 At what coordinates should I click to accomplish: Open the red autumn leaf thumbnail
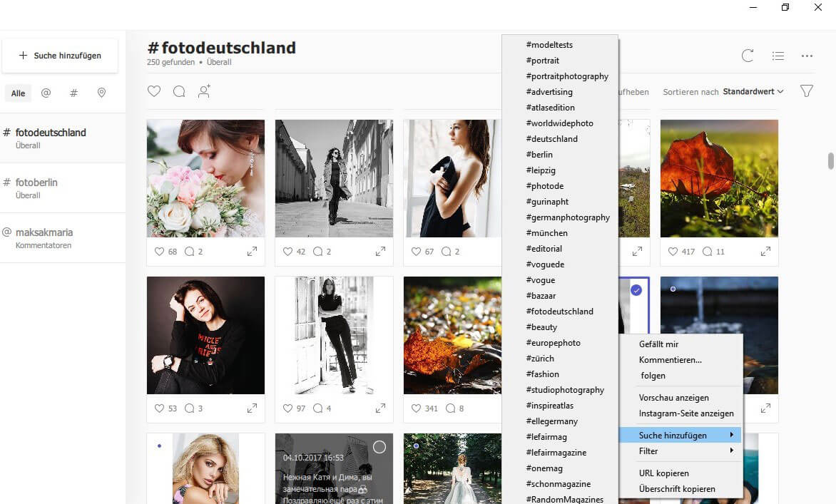(719, 178)
